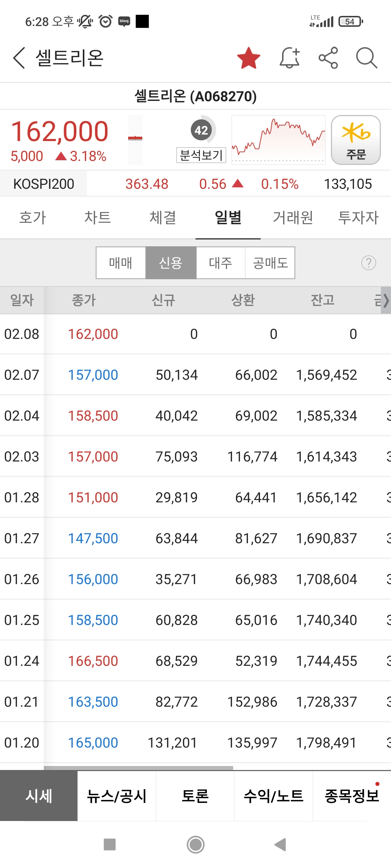Add a price alert with bell icon
This screenshot has height=868, width=391.
point(290,58)
